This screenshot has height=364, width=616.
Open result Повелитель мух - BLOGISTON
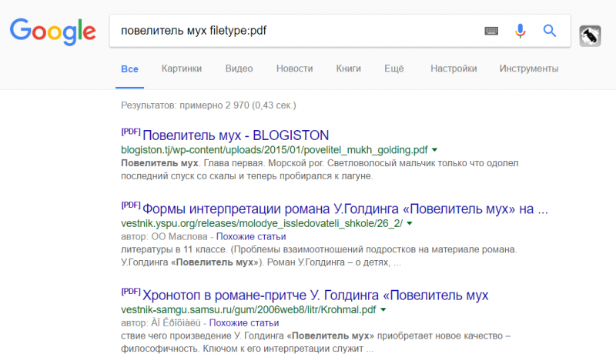(236, 135)
